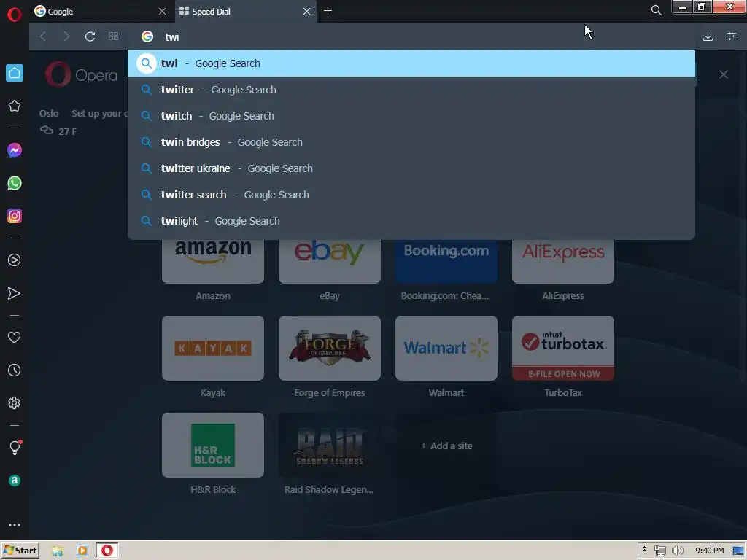Screen dimensions: 747x560
Task: Open the Player icon in sidebar
Action: coord(15,260)
